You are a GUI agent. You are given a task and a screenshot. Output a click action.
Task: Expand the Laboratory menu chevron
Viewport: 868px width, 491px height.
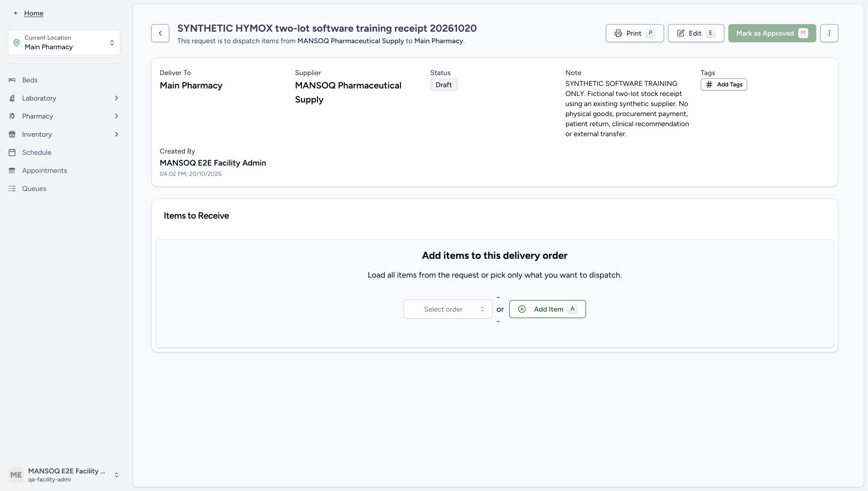pyautogui.click(x=117, y=98)
